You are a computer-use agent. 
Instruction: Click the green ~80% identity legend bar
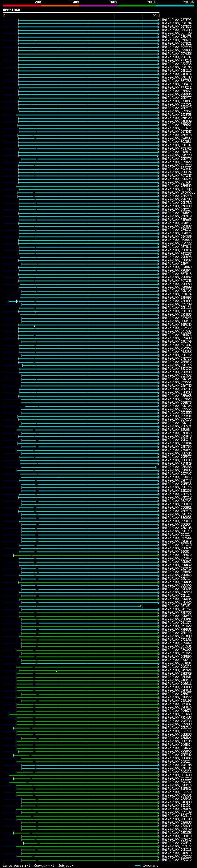pos(137,6)
